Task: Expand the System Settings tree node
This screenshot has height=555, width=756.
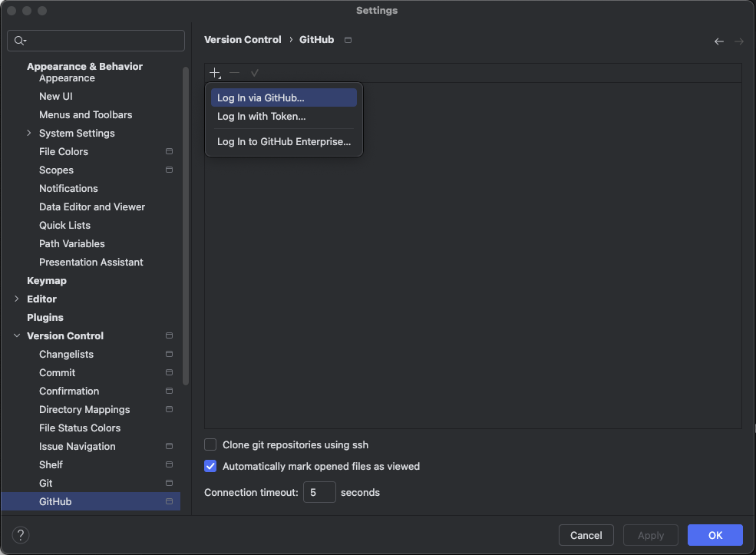Action: (x=29, y=134)
